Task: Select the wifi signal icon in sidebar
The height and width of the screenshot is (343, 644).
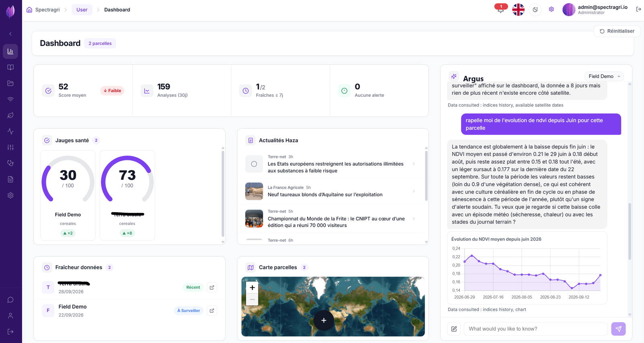Action: [x=10, y=99]
